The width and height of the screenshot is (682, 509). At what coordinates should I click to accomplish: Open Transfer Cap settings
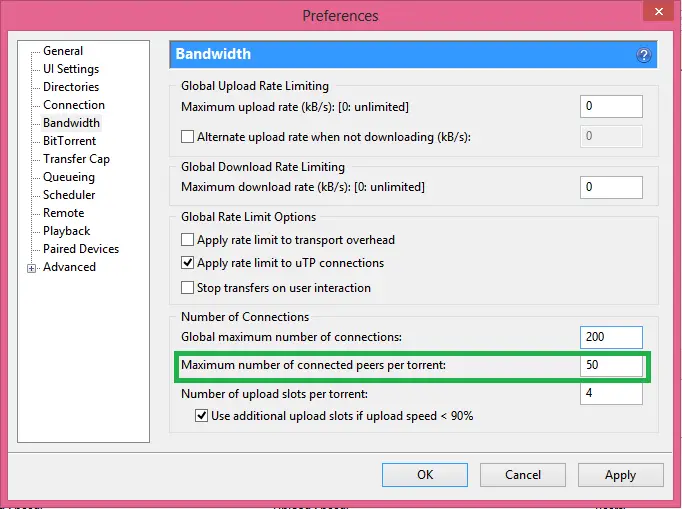(76, 159)
